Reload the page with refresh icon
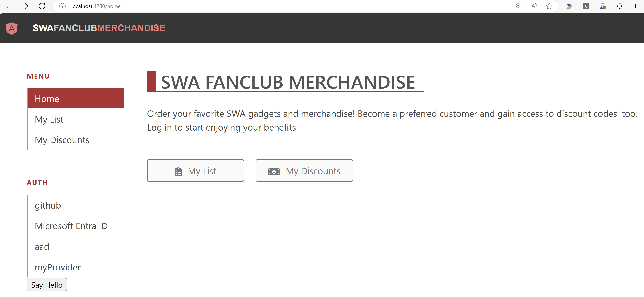 42,6
